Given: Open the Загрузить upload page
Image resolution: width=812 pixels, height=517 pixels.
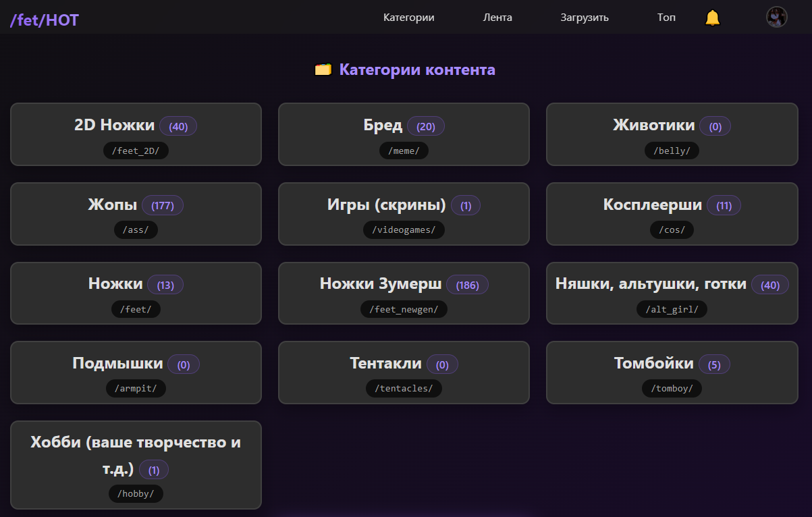Looking at the screenshot, I should point(584,18).
